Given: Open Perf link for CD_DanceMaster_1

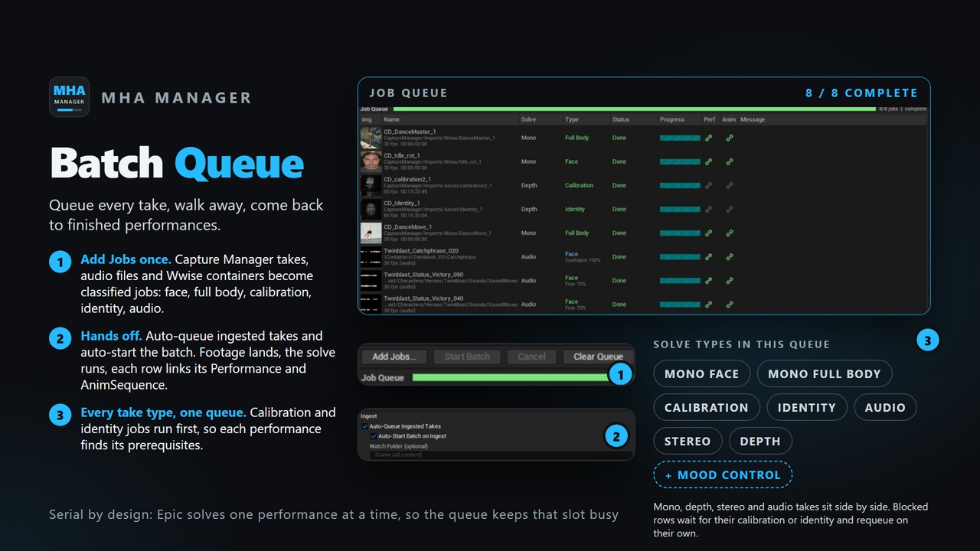Looking at the screenshot, I should 709,138.
